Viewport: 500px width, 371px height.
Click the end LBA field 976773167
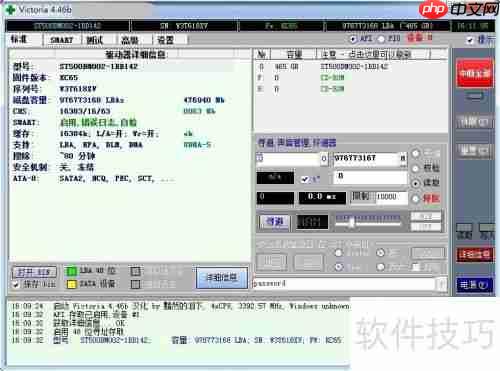point(367,158)
